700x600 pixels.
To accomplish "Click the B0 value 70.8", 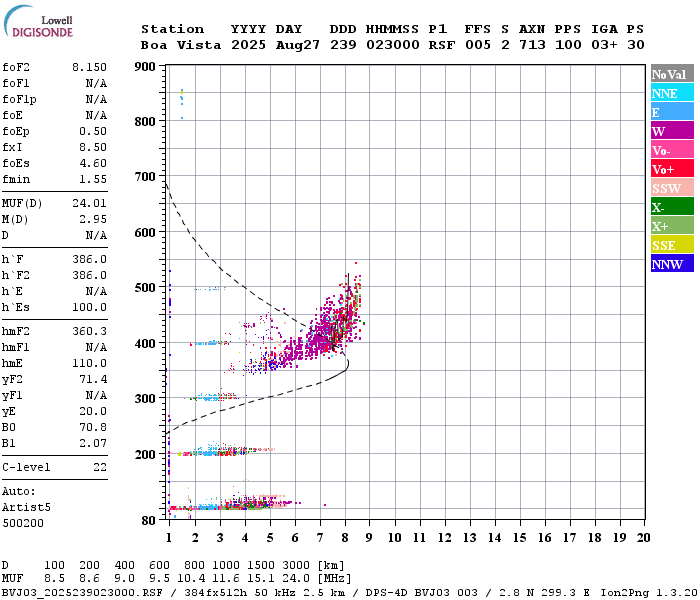I will pos(93,427).
